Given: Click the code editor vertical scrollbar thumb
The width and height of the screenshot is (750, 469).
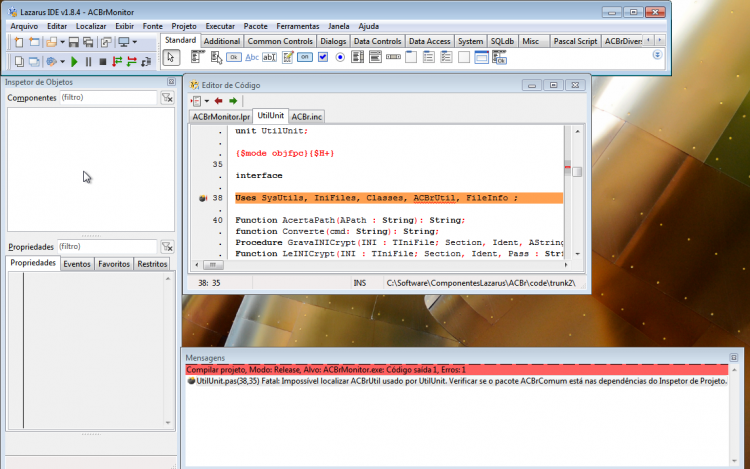Looking at the screenshot, I should [577, 172].
